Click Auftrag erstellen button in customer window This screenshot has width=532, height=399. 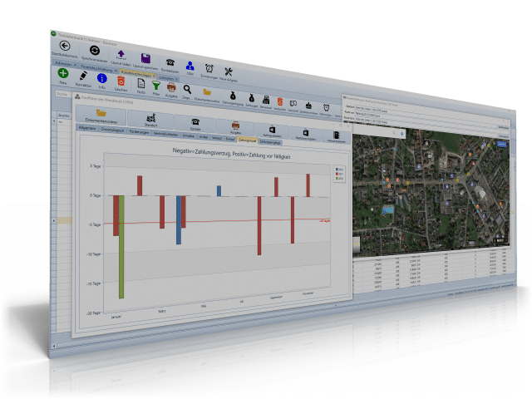272,131
